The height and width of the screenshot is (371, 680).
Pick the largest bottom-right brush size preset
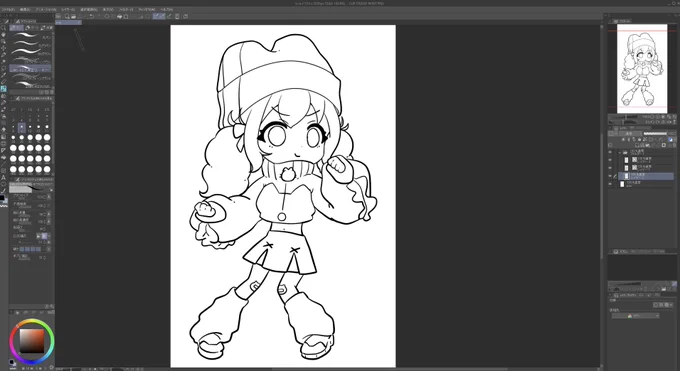(x=47, y=169)
